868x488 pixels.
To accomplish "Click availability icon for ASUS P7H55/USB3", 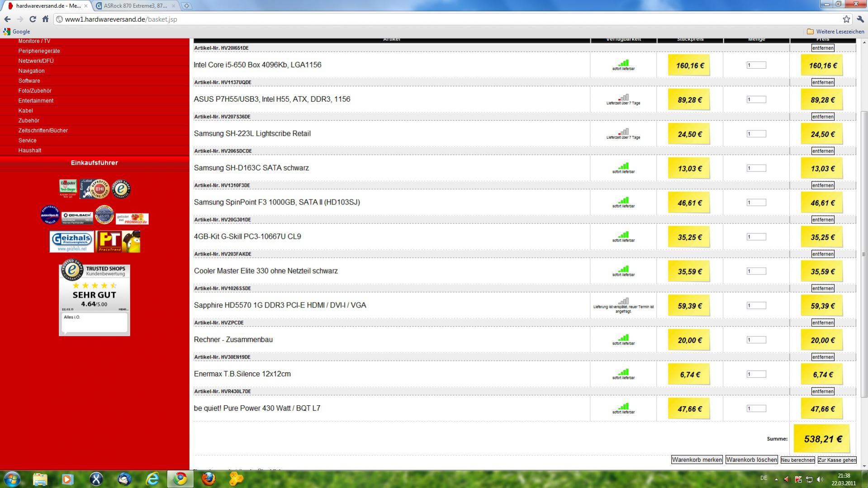I will [x=623, y=97].
